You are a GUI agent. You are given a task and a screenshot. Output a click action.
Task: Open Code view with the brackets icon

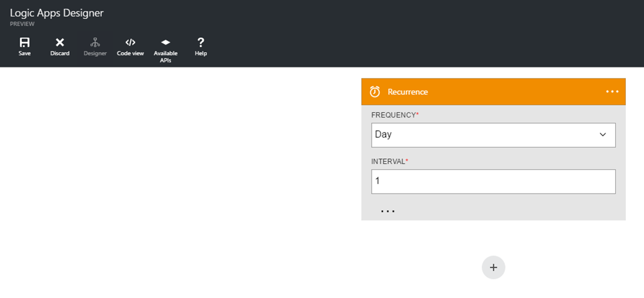[130, 43]
